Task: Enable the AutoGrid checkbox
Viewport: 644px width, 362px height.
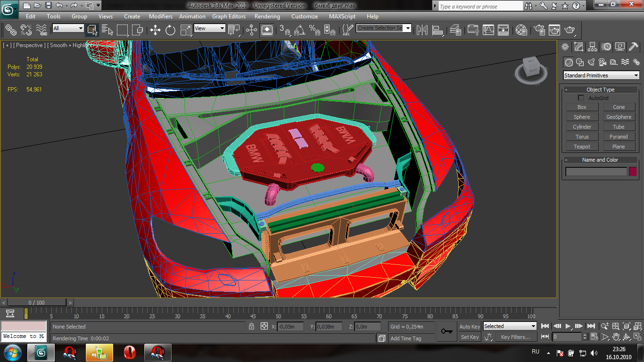Action: tap(581, 98)
